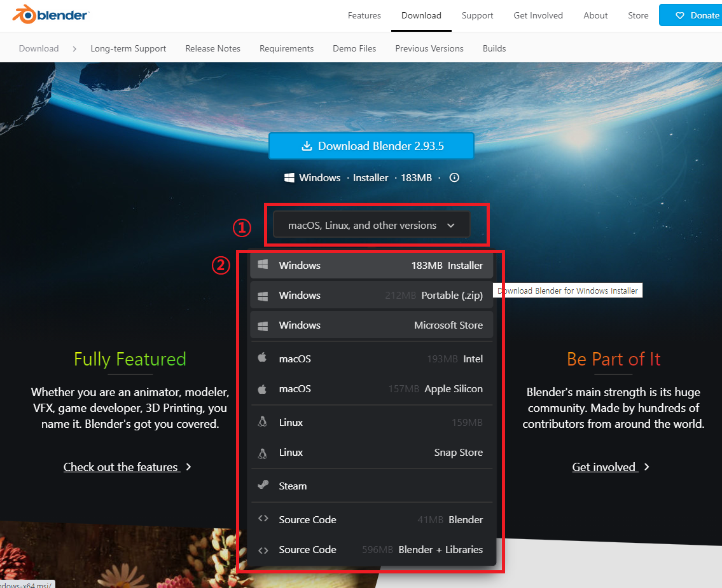Select Linux Snap Store option
This screenshot has height=588, width=722.
tap(371, 453)
